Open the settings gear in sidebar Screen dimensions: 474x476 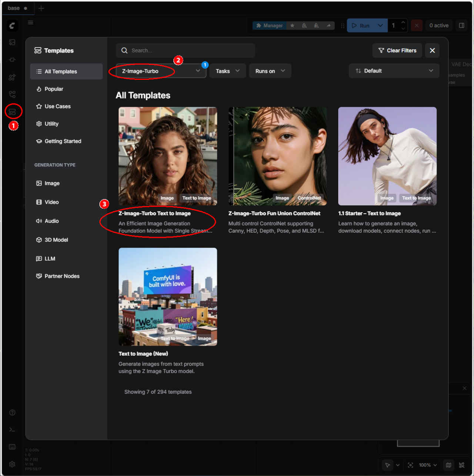(x=12, y=464)
